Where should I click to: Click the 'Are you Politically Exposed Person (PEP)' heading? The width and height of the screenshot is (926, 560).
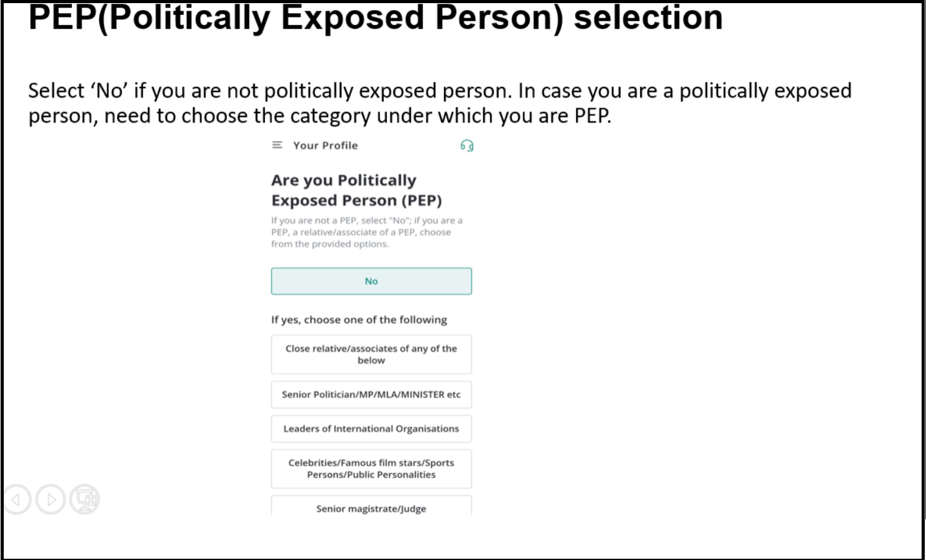pyautogui.click(x=356, y=191)
